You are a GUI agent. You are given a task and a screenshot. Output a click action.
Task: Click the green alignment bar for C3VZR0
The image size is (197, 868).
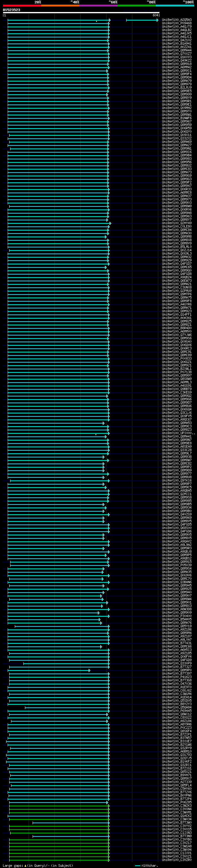pyautogui.click(x=60, y=860)
